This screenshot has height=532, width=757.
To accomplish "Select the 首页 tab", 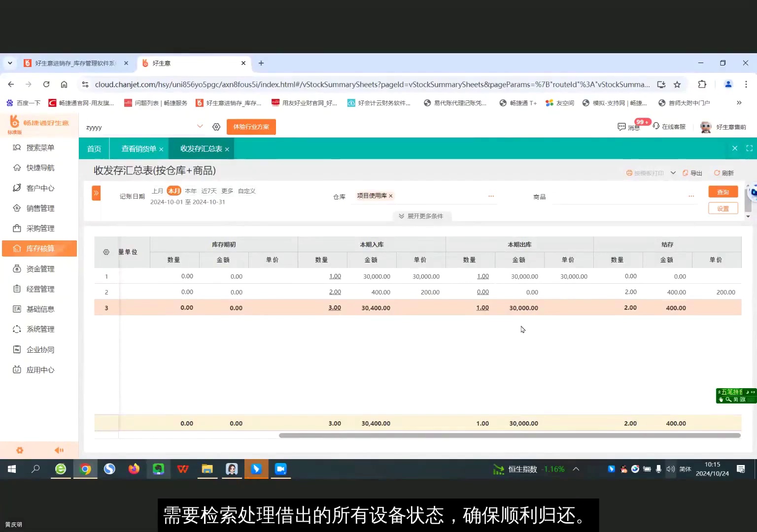I will click(x=94, y=148).
